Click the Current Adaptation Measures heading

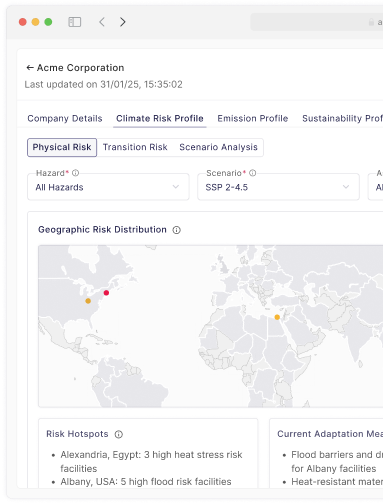(330, 434)
